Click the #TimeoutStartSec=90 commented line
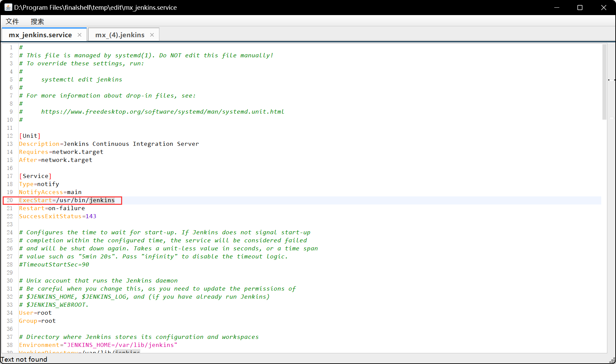This screenshot has width=616, height=364. click(x=54, y=264)
